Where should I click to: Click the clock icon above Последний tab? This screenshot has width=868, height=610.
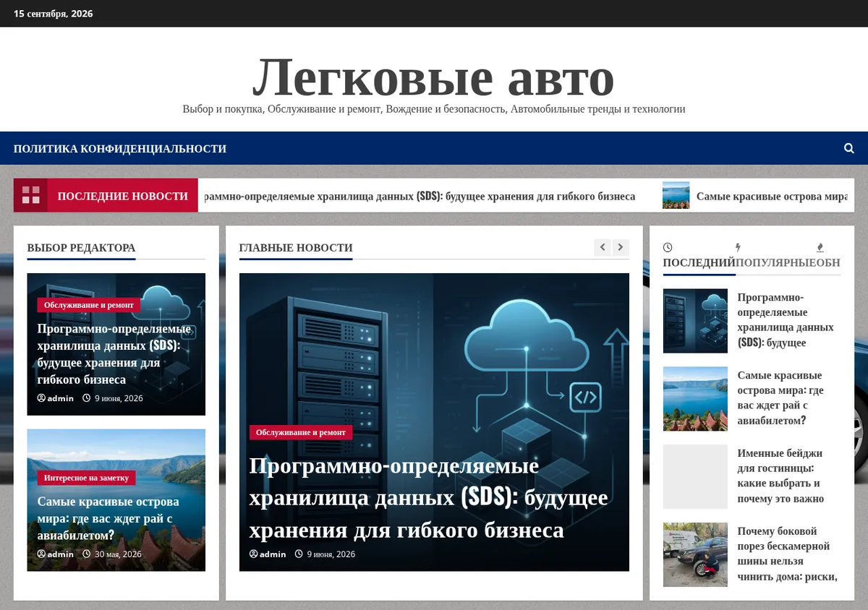click(x=668, y=247)
